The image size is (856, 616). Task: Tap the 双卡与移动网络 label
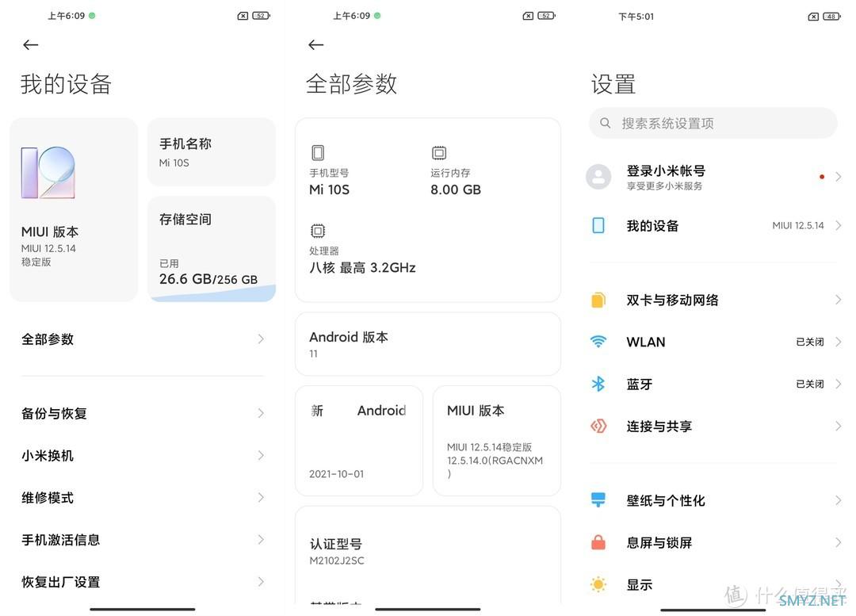click(672, 300)
